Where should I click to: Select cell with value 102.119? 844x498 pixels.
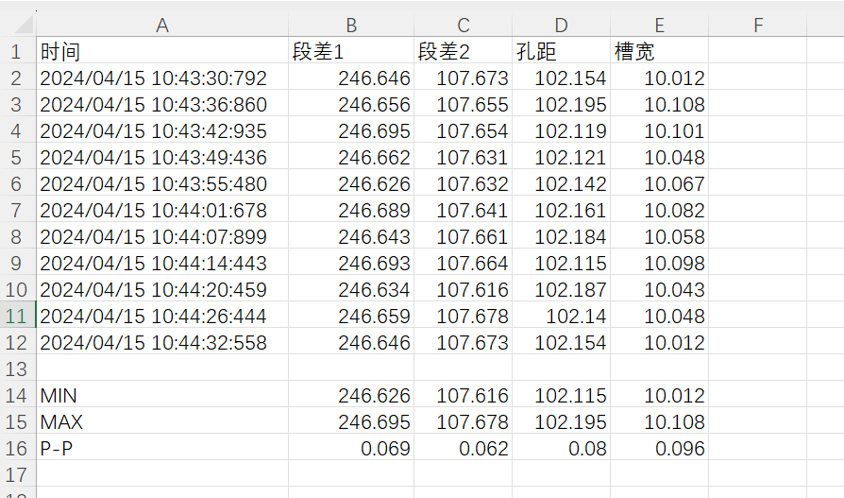point(561,131)
